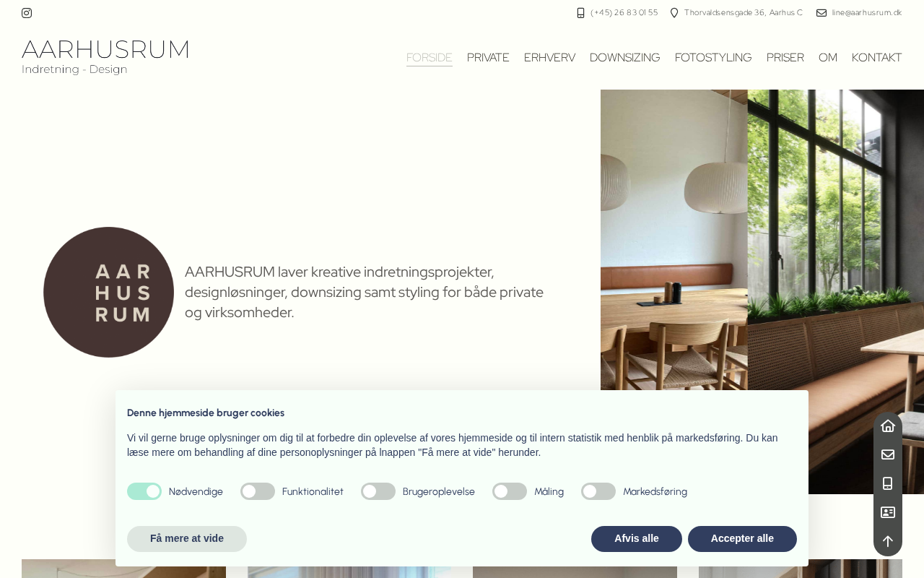Enable the Markedsføring cookie switch
Screen dimensions: 924x578
pyautogui.click(x=598, y=491)
